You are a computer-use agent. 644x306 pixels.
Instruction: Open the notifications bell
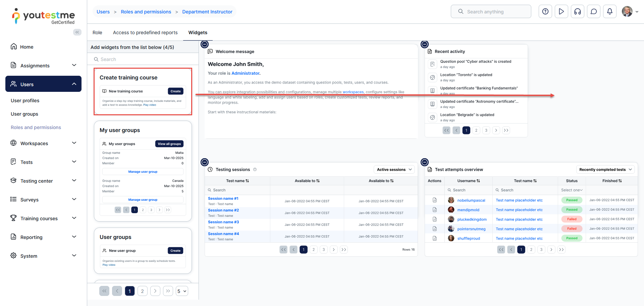tap(609, 12)
